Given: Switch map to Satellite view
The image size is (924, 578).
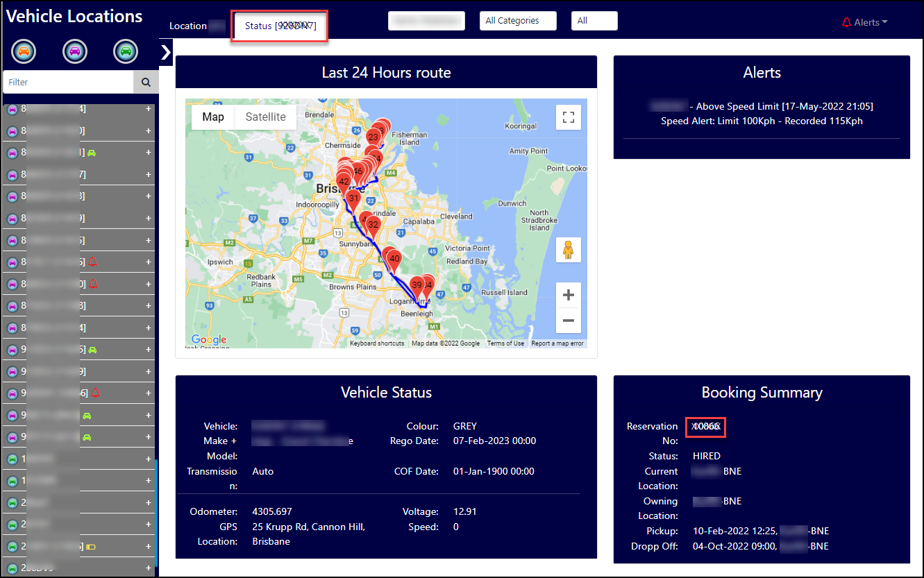Looking at the screenshot, I should pos(265,117).
